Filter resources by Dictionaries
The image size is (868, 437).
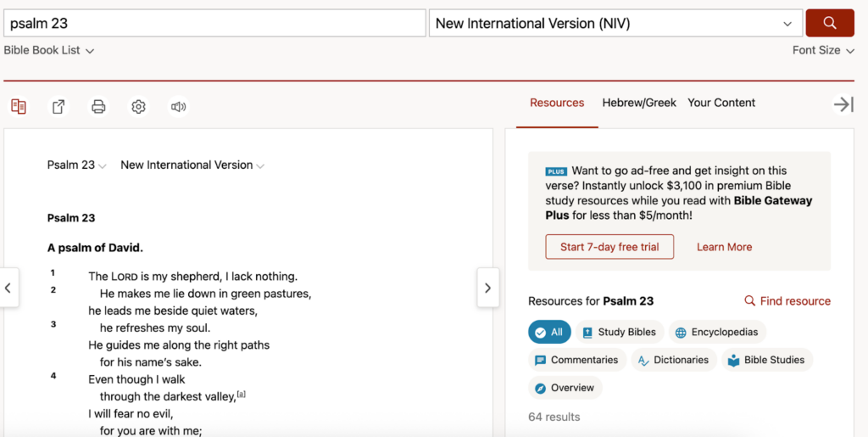(x=674, y=360)
